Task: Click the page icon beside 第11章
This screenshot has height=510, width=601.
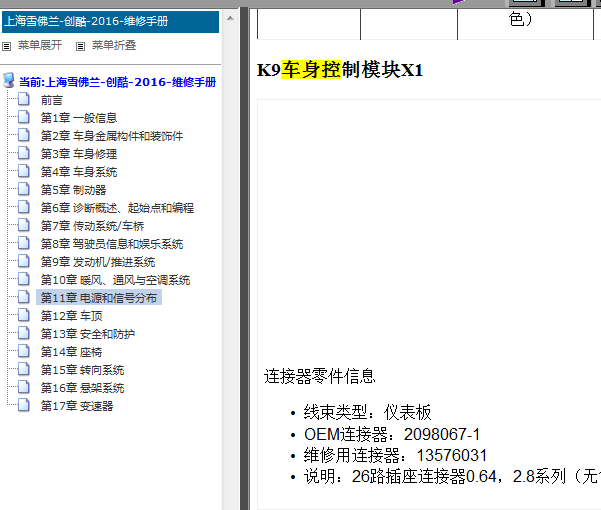Action: click(24, 297)
